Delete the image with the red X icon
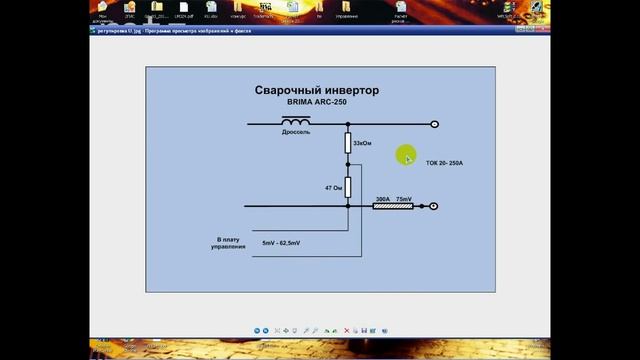640x360 pixels. (x=347, y=331)
